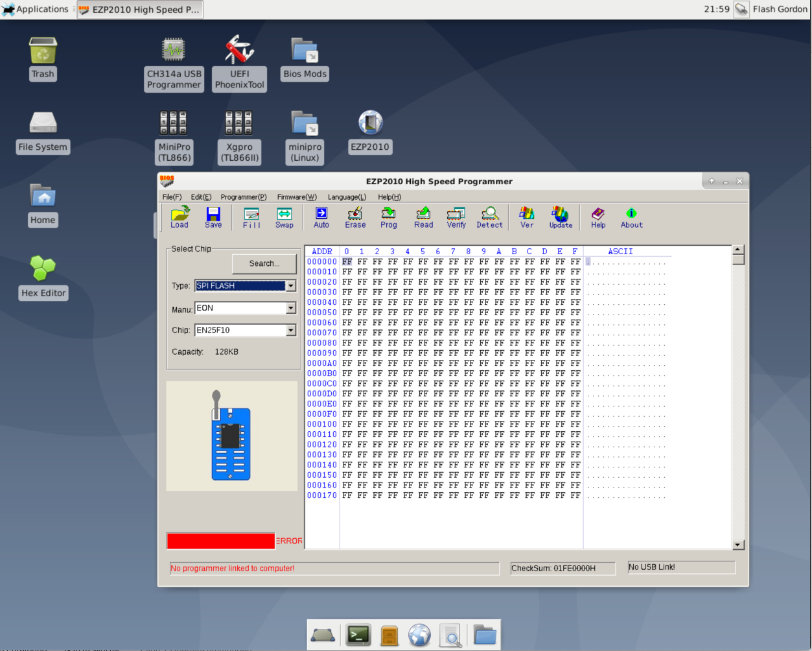Click the Load file toolbar icon

point(180,217)
